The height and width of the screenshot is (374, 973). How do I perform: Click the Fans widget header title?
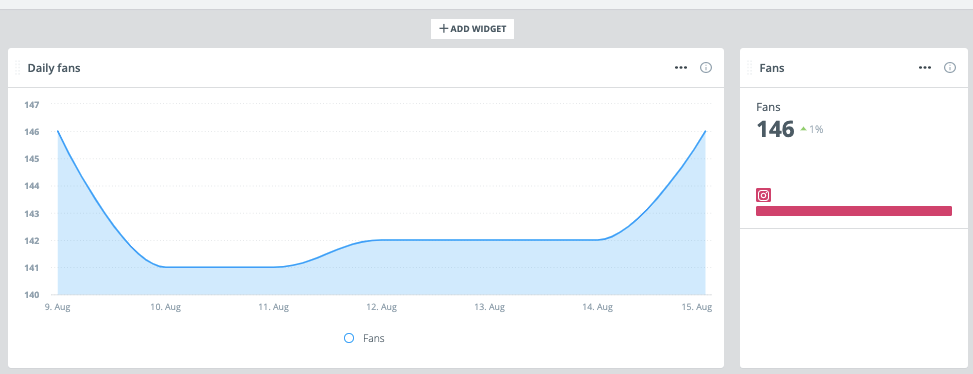(772, 68)
